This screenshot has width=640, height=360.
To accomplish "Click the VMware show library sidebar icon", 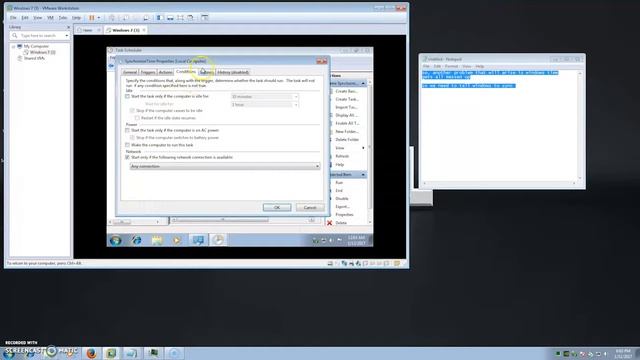I will point(160,18).
